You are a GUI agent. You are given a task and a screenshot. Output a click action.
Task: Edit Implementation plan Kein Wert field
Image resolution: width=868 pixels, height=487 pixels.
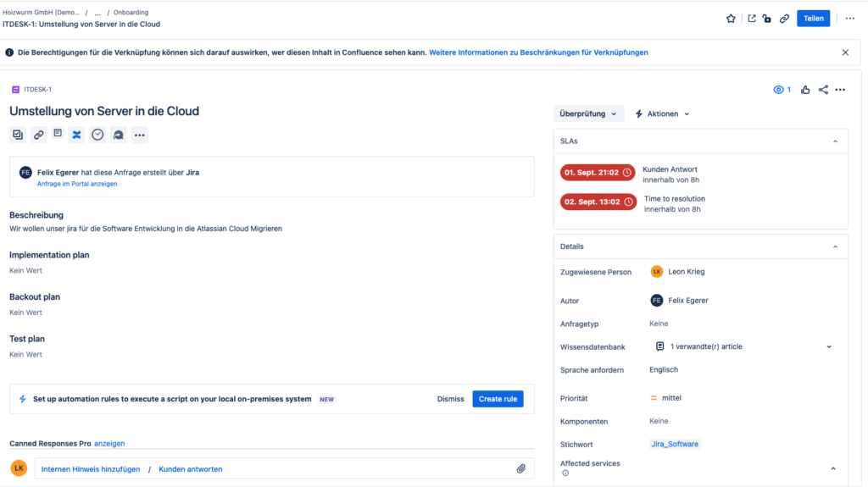[x=25, y=271]
